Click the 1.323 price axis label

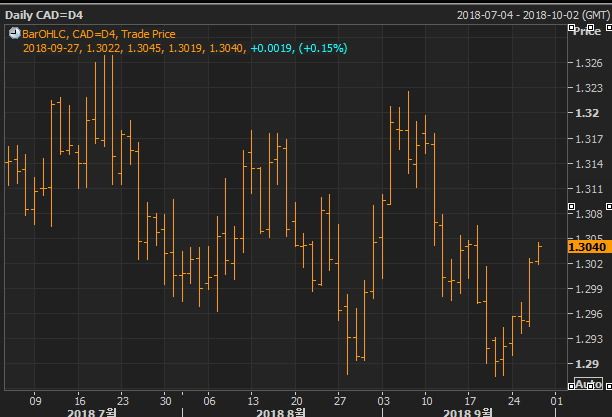point(589,88)
